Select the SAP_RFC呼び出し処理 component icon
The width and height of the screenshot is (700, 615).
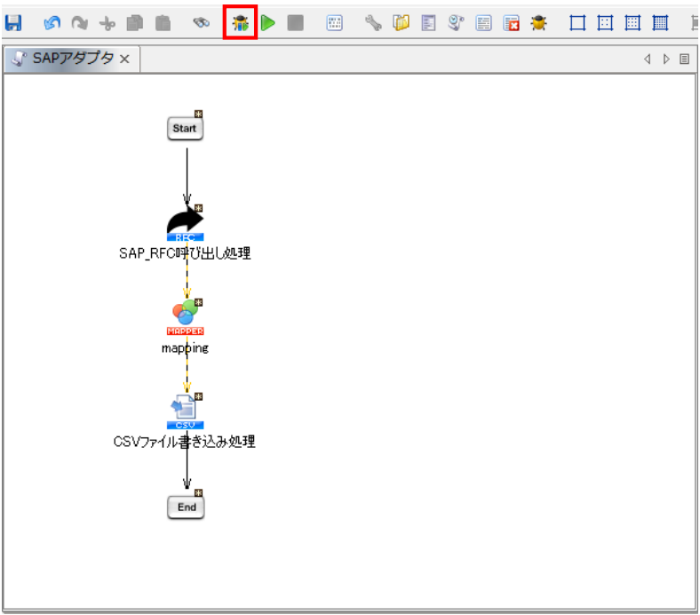[x=185, y=223]
